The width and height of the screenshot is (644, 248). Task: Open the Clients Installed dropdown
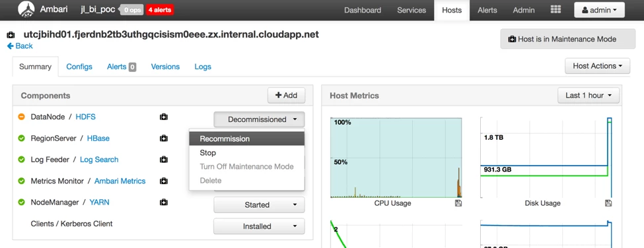click(259, 226)
